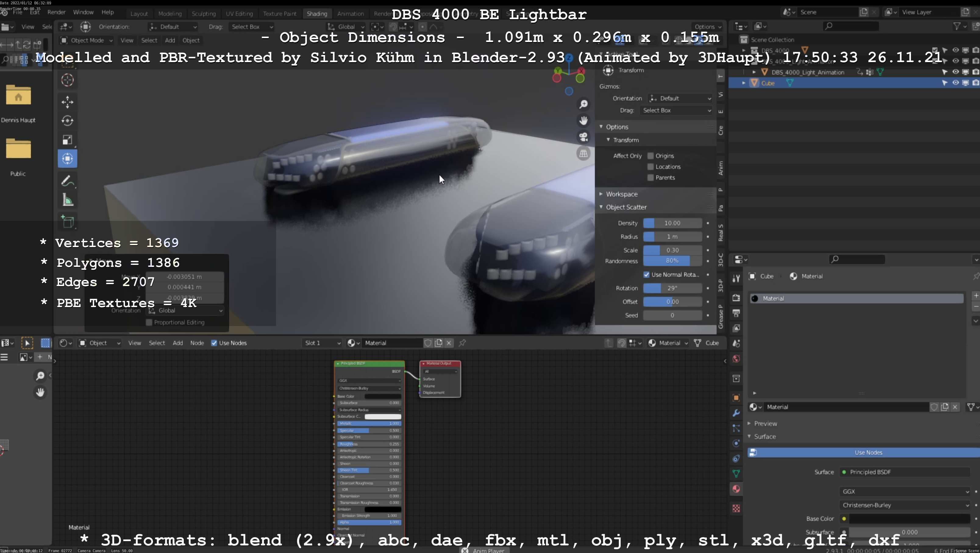Open the Render properties tab icon

point(736,297)
